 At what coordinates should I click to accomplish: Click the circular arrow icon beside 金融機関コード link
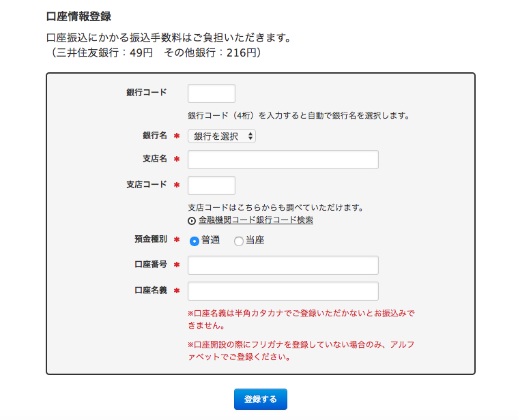(192, 221)
